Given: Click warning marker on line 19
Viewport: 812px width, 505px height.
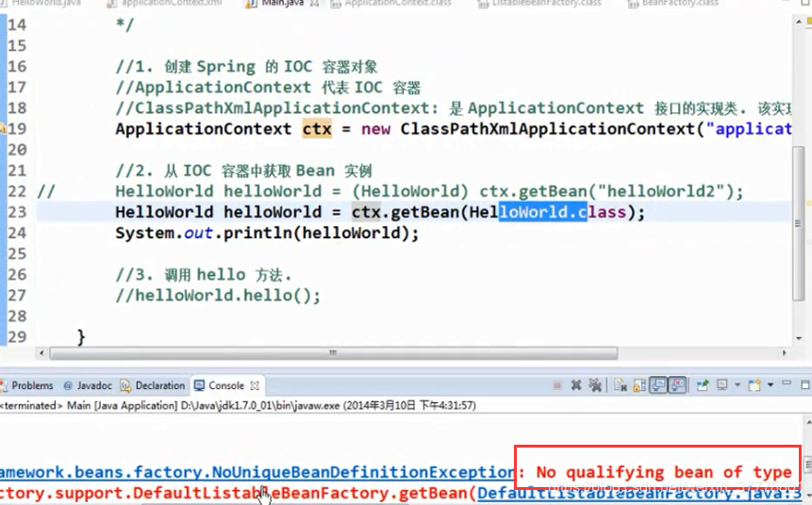Looking at the screenshot, I should pyautogui.click(x=3, y=128).
